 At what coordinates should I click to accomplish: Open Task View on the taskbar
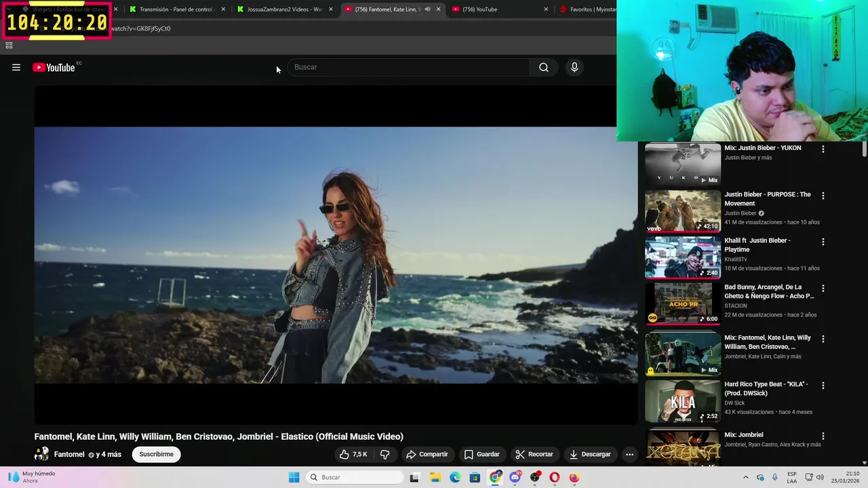point(414,477)
